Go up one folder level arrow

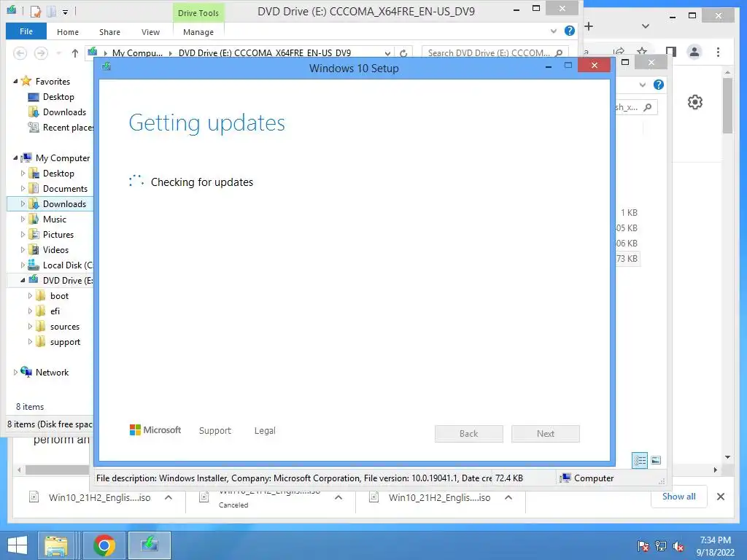coord(75,52)
